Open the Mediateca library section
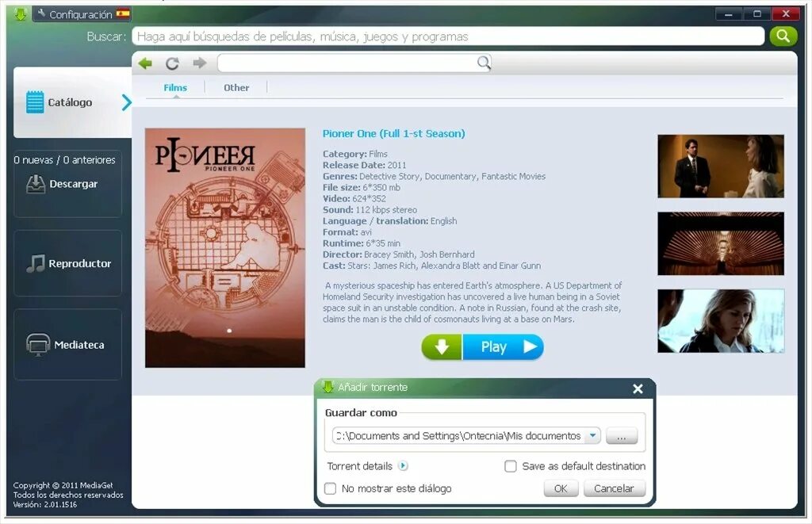This screenshot has width=812, height=524. click(68, 344)
